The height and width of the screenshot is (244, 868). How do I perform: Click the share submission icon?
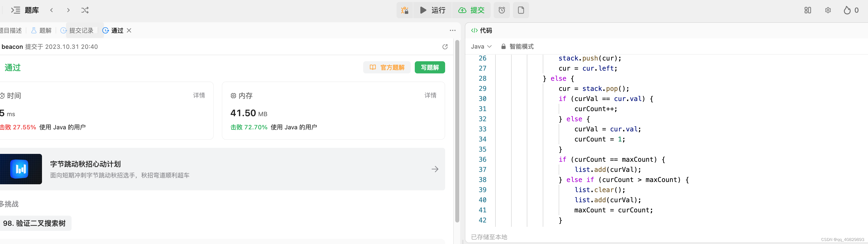point(445,47)
